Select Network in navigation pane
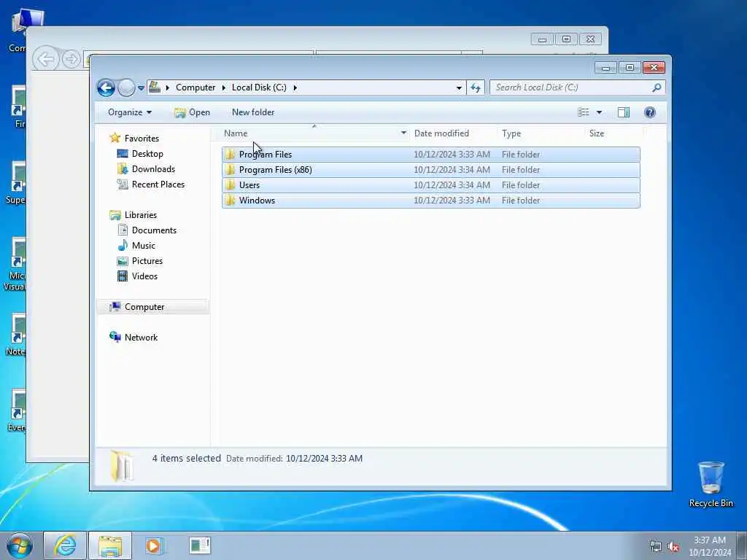This screenshot has width=747, height=560. point(141,337)
